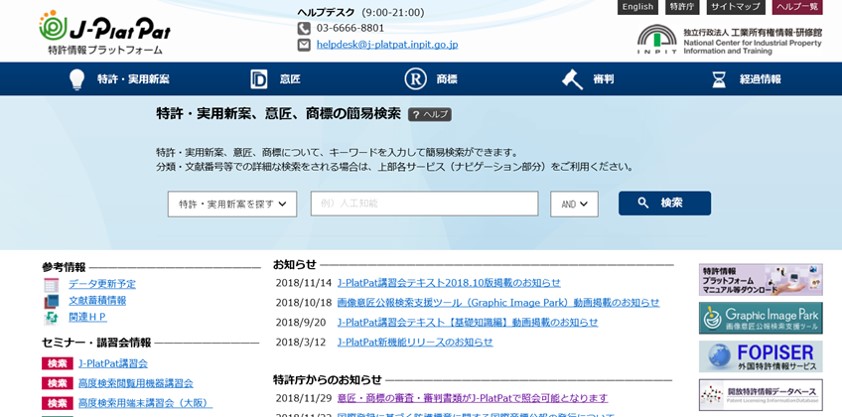Screen dimensions: 842x417
Task: Open the データ更新予定 link
Action: click(102, 284)
